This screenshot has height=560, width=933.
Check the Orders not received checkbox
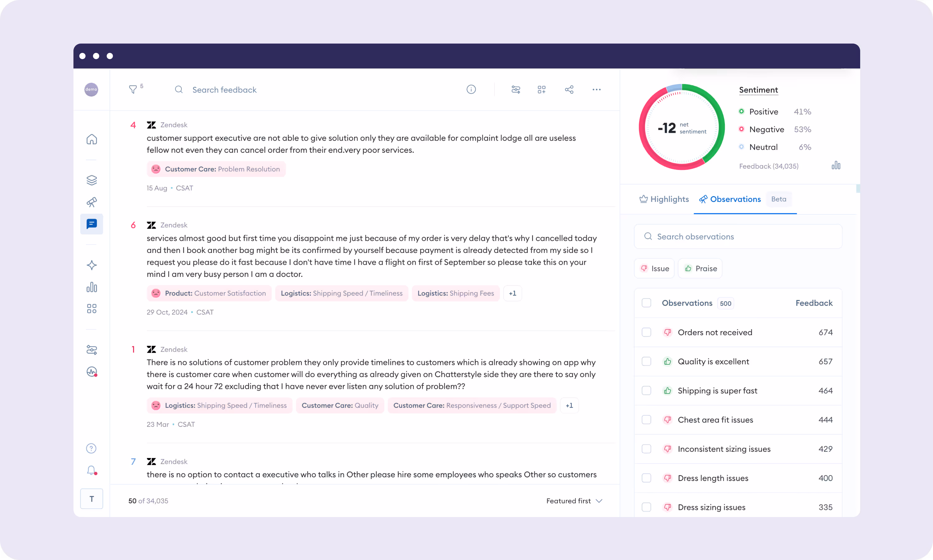click(x=646, y=332)
